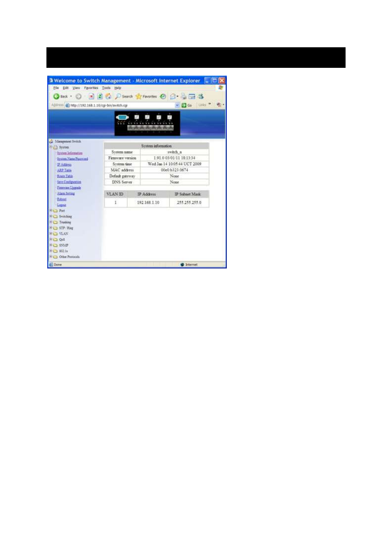
Task: Click the RJ45 port row on switch image
Action: (150, 128)
